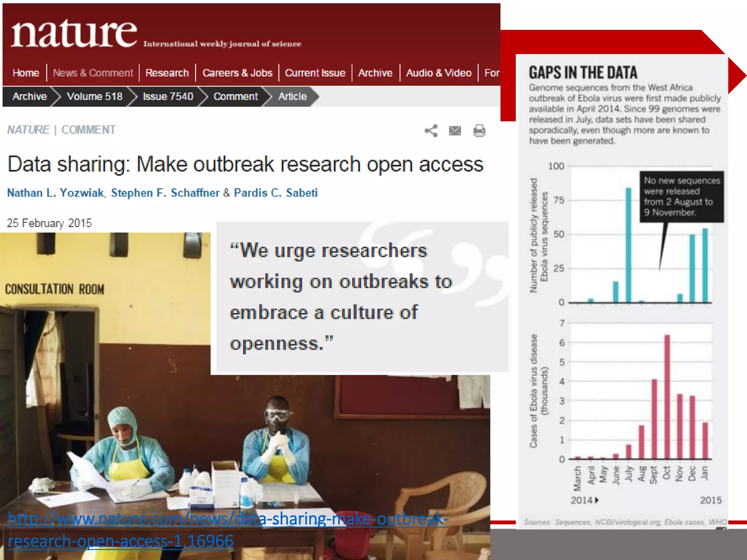Click the July sequences released bar

pyautogui.click(x=628, y=245)
